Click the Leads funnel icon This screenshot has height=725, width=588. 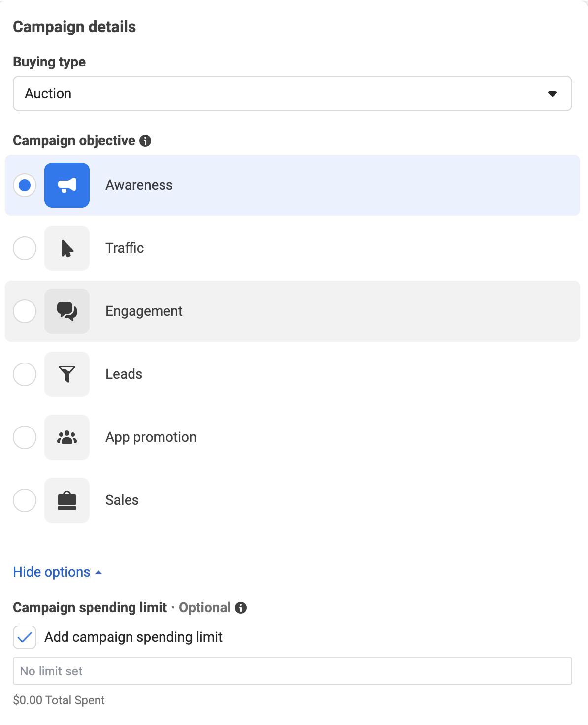[67, 374]
